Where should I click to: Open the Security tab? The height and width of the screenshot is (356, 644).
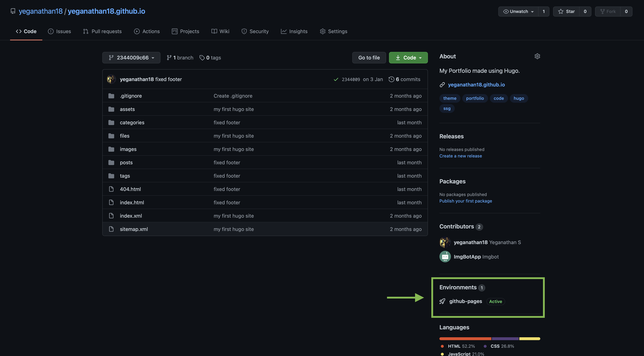pyautogui.click(x=255, y=31)
